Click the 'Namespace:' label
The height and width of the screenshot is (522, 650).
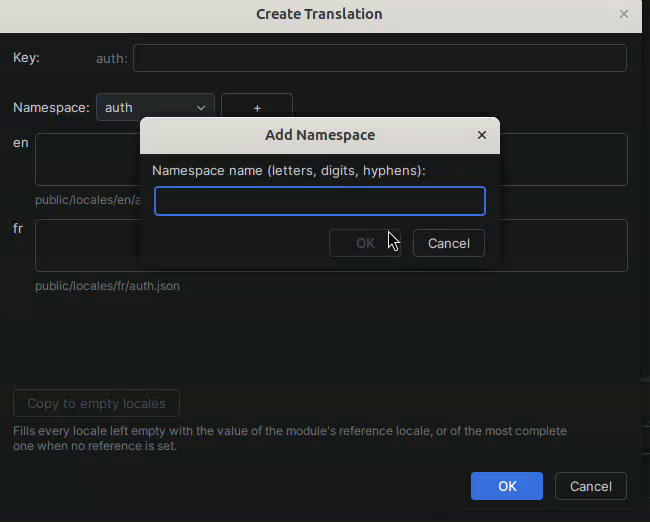tap(51, 108)
